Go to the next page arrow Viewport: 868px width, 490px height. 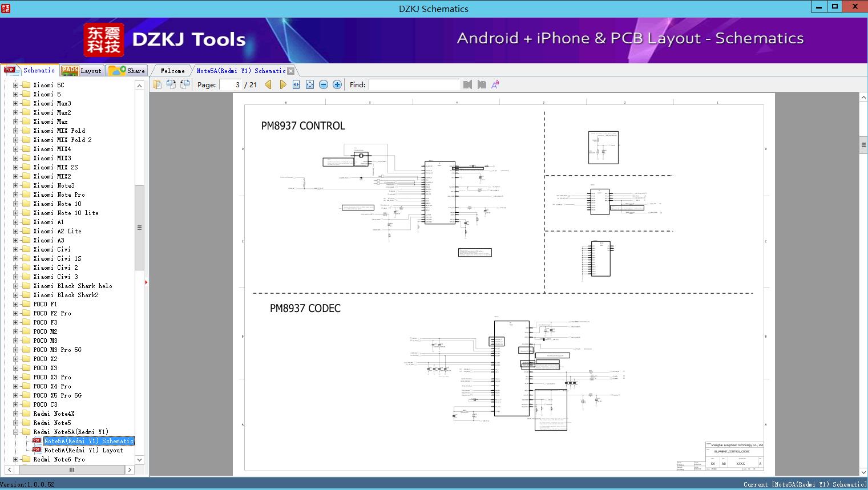pos(283,84)
